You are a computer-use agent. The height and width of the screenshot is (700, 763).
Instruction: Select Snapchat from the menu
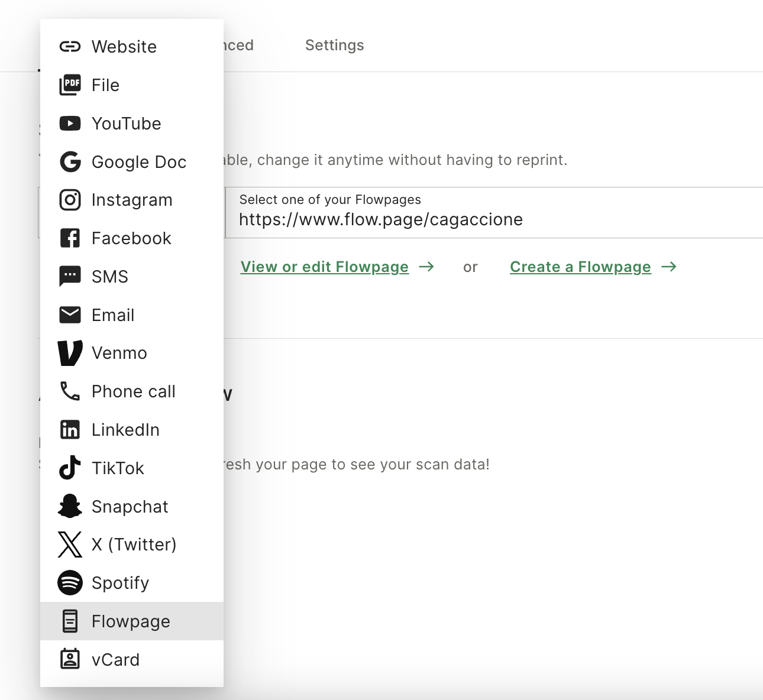pyautogui.click(x=132, y=507)
